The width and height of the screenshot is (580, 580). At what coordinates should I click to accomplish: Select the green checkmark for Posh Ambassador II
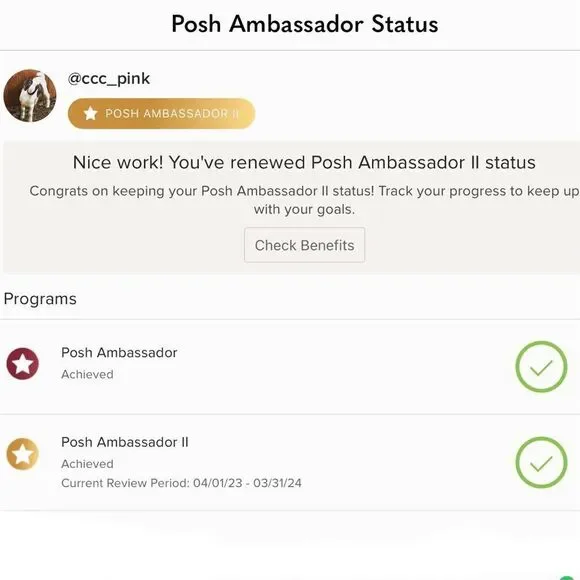click(x=541, y=463)
